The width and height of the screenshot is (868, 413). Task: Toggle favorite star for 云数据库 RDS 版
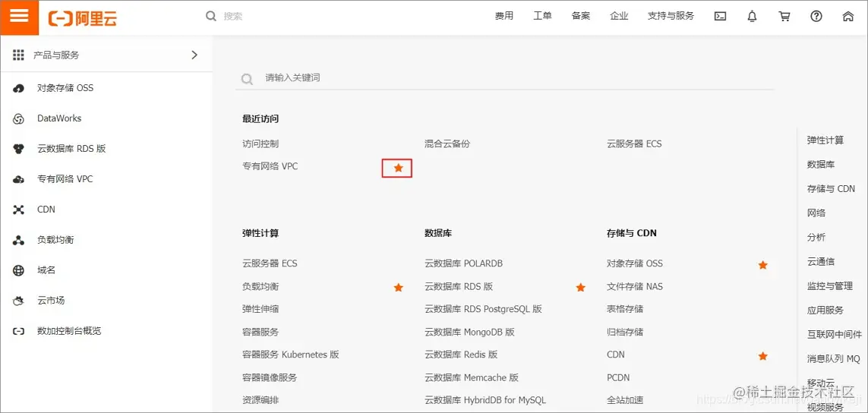(x=580, y=287)
